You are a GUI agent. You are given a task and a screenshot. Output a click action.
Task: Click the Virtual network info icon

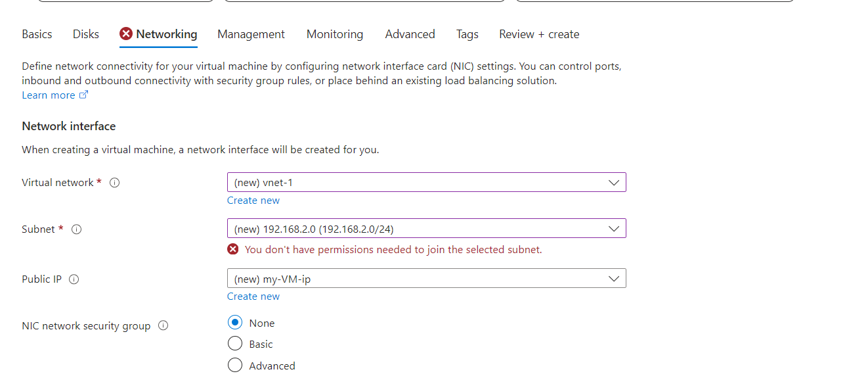click(114, 182)
